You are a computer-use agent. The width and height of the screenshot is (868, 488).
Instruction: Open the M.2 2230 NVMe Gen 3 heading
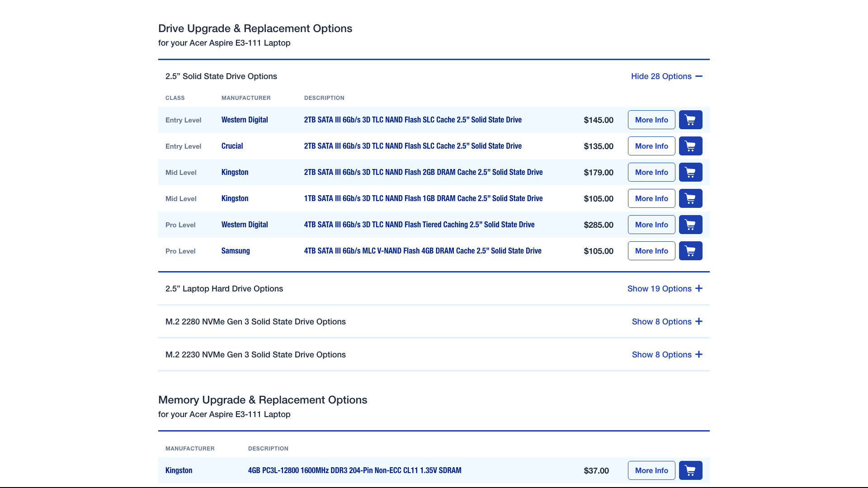[255, 355]
